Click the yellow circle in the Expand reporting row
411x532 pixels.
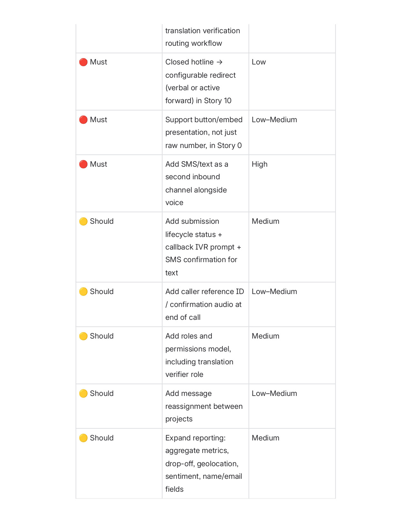pos(83,438)
